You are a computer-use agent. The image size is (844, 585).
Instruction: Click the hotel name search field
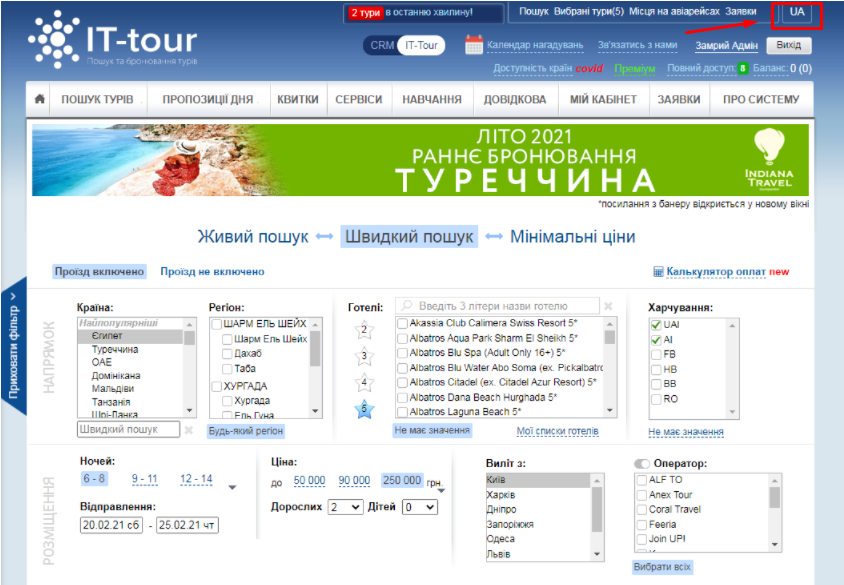click(x=497, y=306)
